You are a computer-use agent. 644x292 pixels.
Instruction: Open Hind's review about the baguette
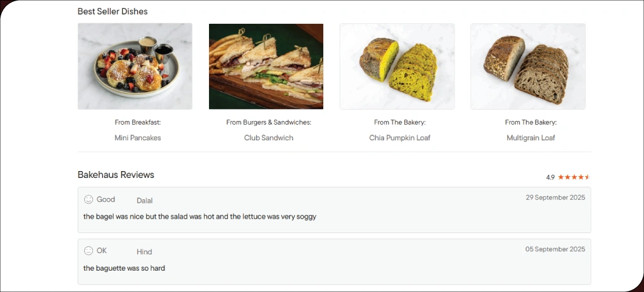coord(124,268)
